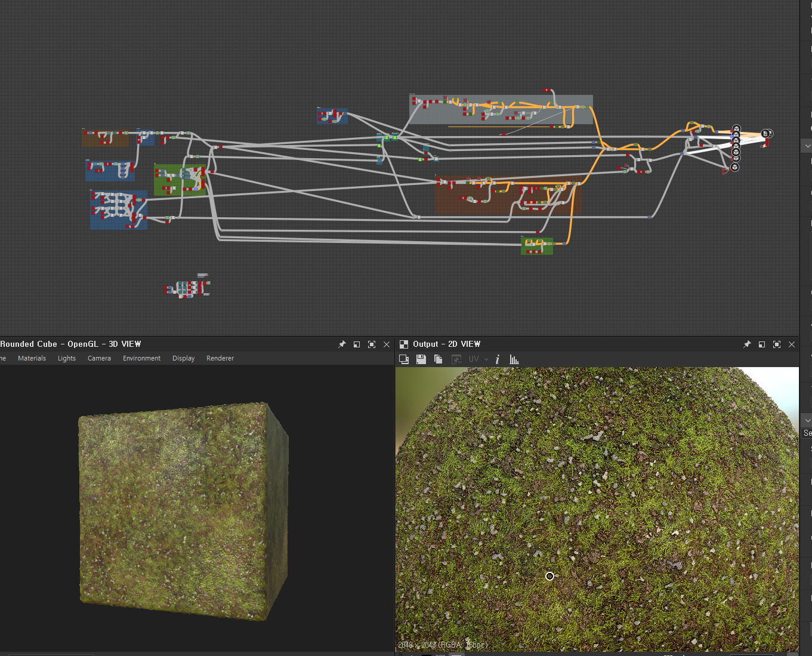The image size is (812, 656).
Task: Click the greyed-out icon left of UV
Action: (456, 359)
